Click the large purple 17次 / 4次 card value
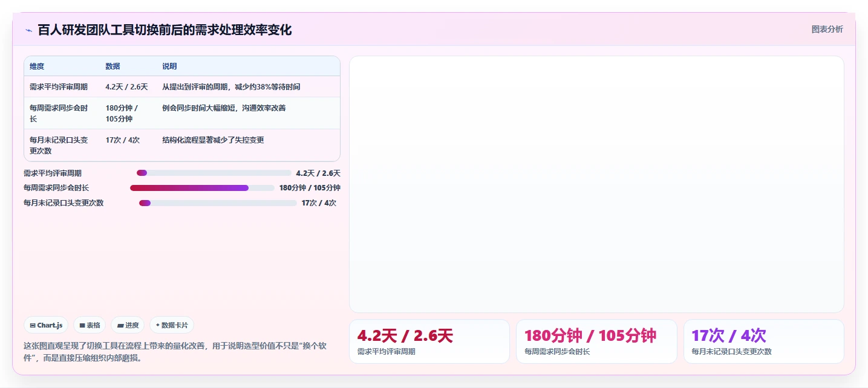 729,336
